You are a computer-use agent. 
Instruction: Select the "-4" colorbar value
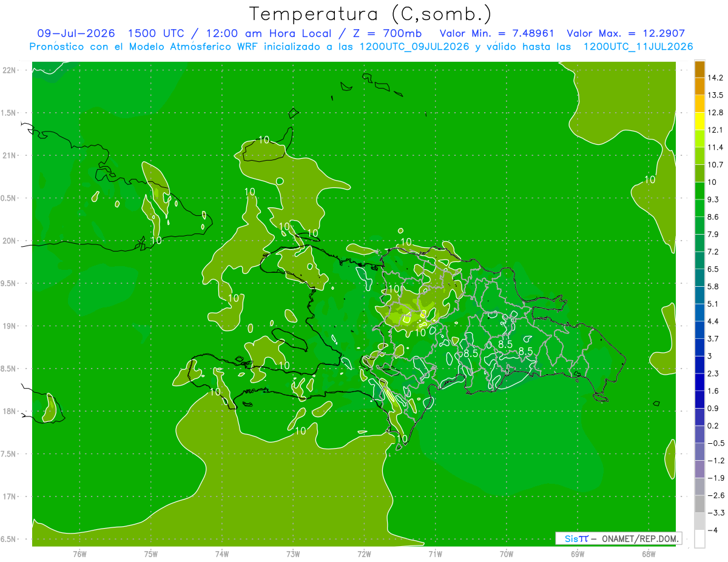coord(712,530)
